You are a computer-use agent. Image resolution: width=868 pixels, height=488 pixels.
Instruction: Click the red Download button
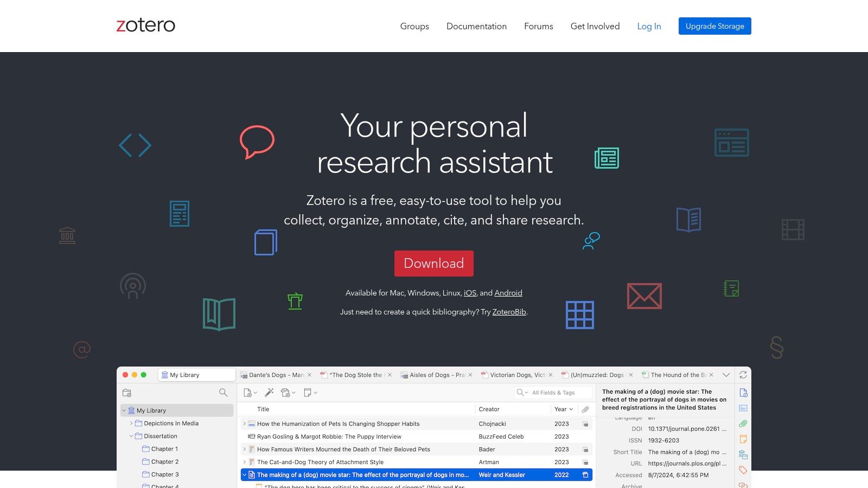434,264
